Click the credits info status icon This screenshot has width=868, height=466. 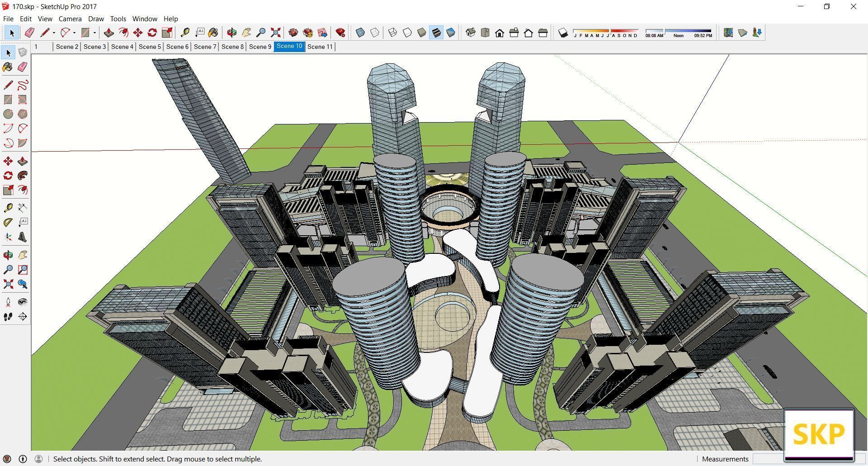pyautogui.click(x=23, y=459)
